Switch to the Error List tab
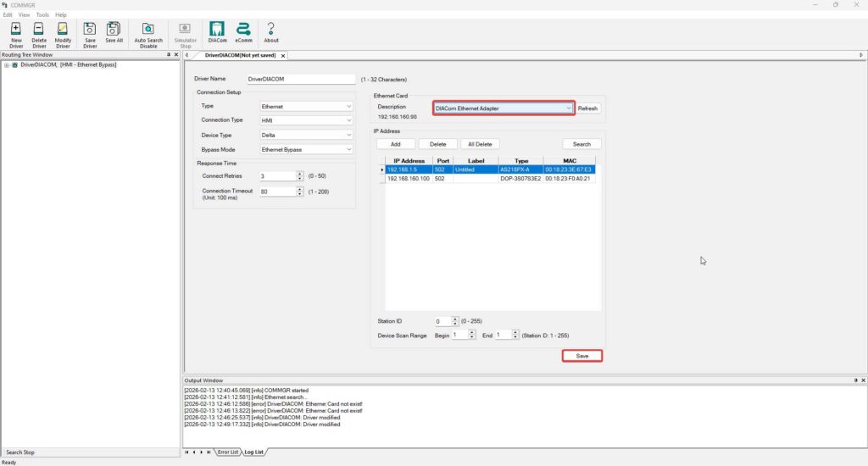The image size is (868, 466). [x=227, y=452]
